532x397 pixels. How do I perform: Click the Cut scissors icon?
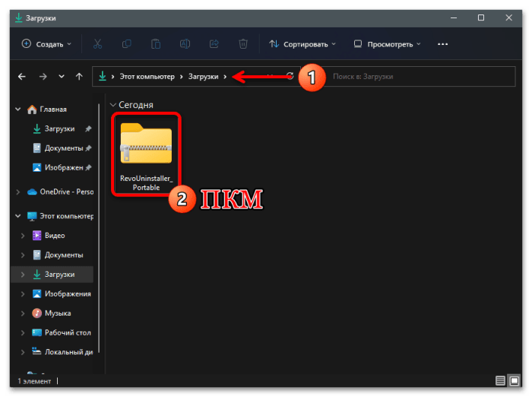pos(97,44)
